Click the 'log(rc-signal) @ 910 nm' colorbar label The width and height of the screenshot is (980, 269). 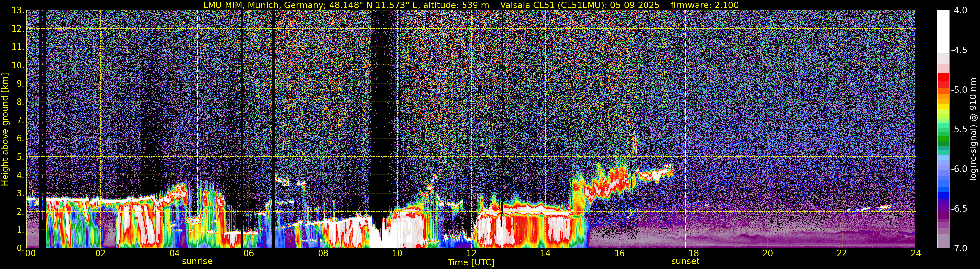(x=973, y=130)
